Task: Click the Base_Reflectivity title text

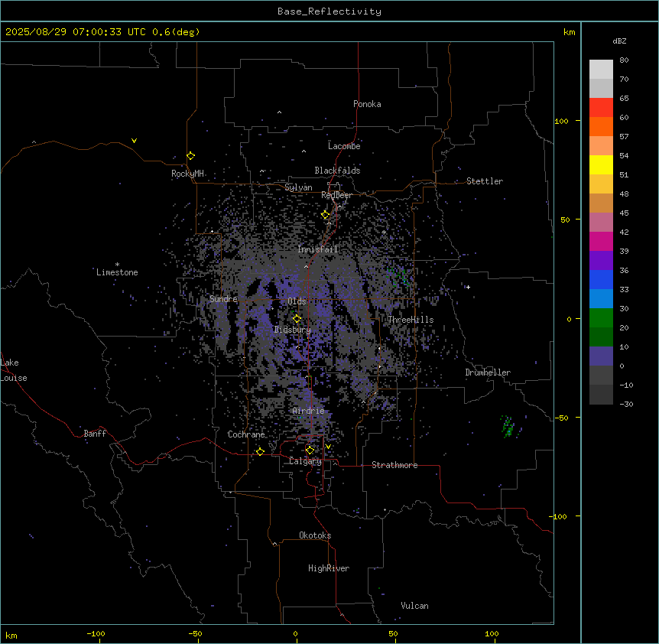Action: 329,11
